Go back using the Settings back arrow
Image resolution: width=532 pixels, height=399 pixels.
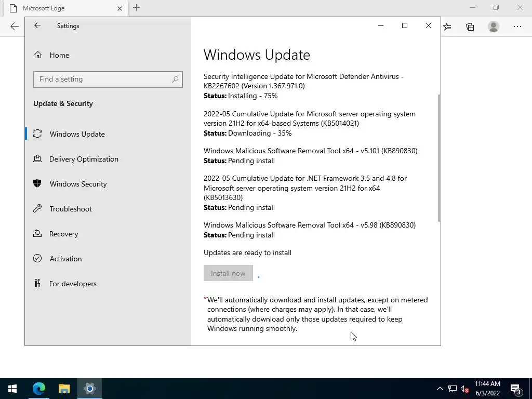point(37,25)
